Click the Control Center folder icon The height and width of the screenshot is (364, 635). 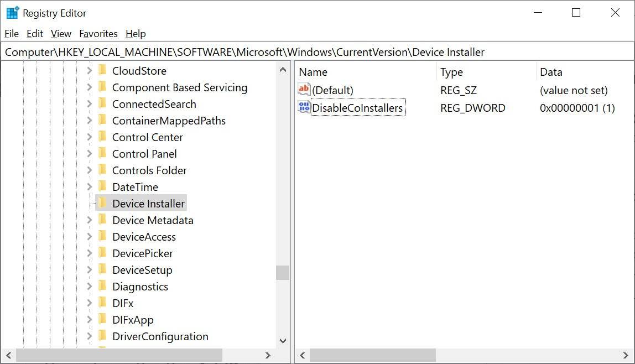[x=103, y=137]
